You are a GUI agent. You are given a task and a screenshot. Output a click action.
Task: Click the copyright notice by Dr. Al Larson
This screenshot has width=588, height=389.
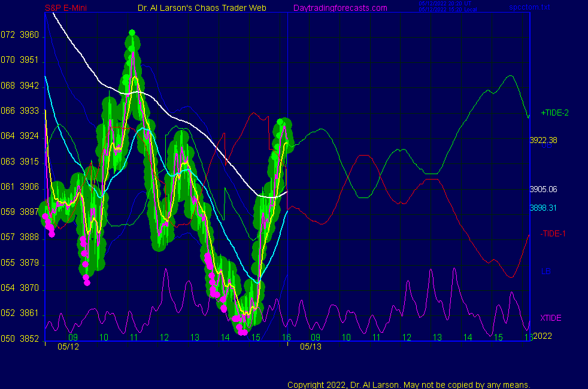409,384
